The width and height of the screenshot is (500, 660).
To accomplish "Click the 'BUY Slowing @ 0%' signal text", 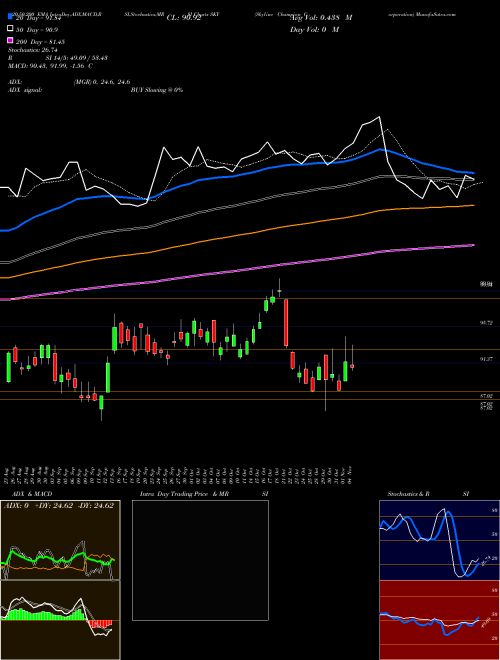I will click(x=157, y=90).
